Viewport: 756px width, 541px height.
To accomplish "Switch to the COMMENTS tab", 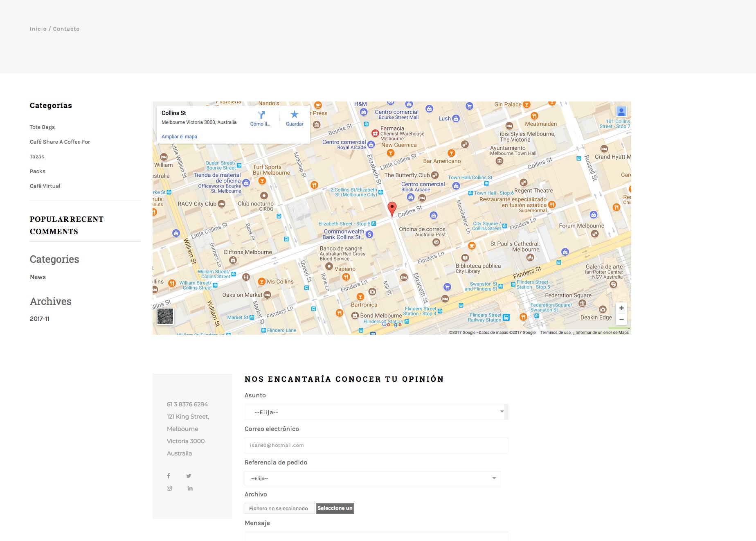I will 54,232.
